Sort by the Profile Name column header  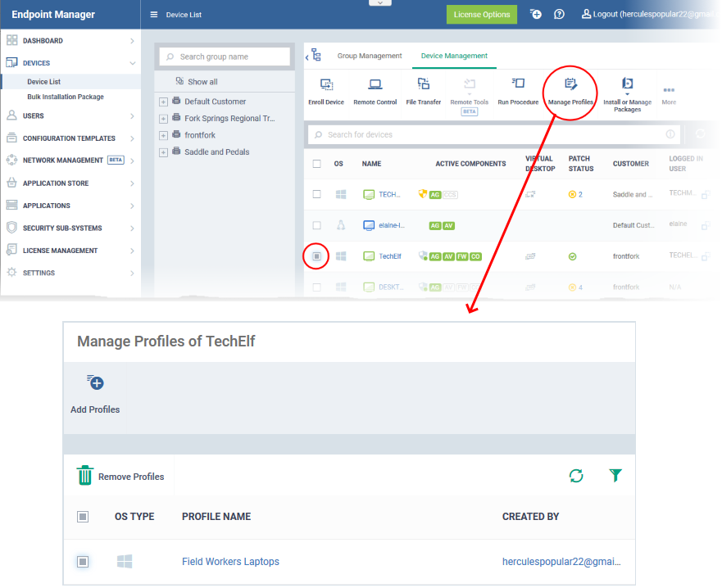216,517
